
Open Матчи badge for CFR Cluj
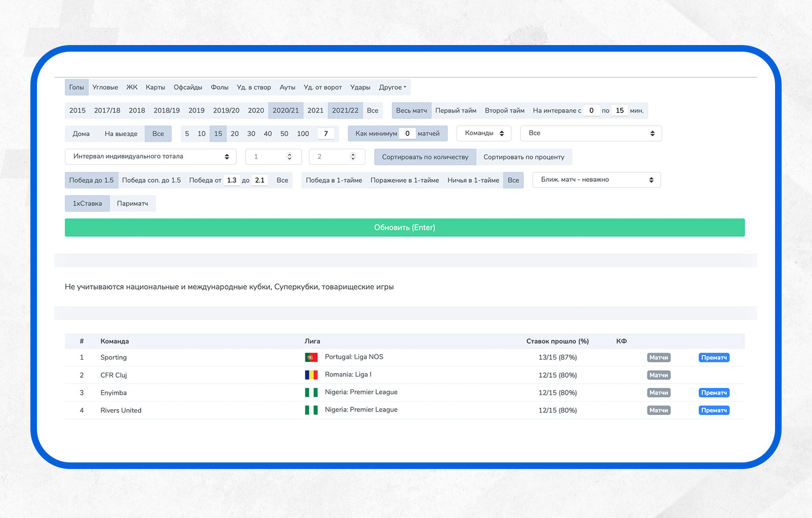(x=658, y=375)
